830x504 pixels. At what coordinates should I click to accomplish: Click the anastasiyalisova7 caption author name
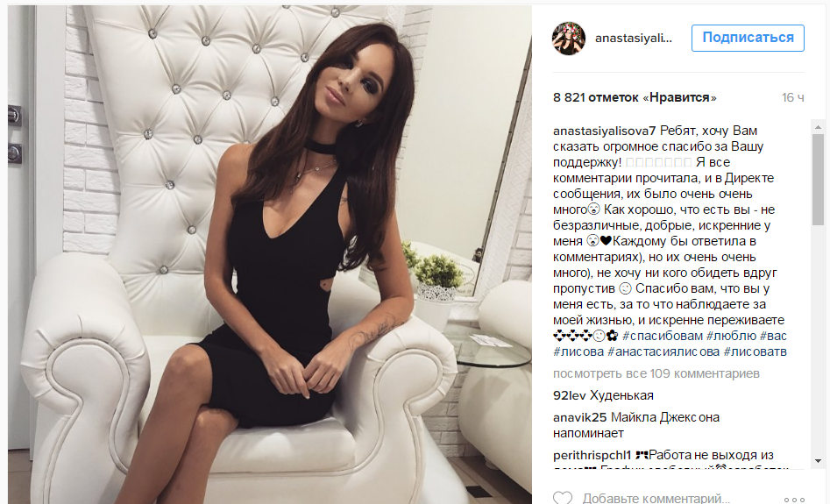pyautogui.click(x=605, y=131)
